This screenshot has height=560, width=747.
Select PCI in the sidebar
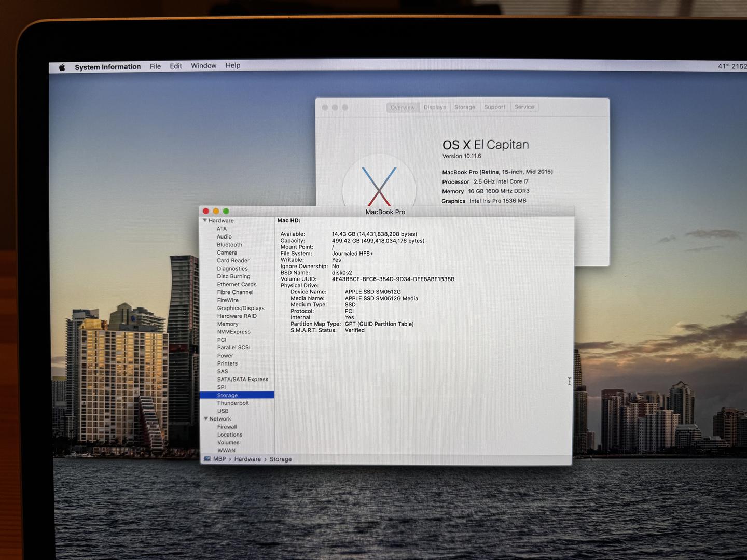pyautogui.click(x=222, y=340)
